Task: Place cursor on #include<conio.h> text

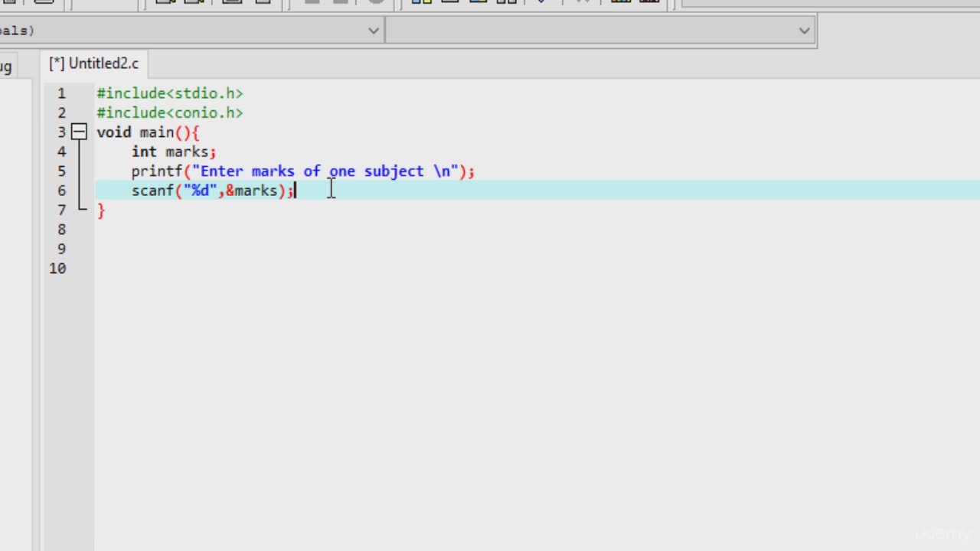Action: [170, 113]
